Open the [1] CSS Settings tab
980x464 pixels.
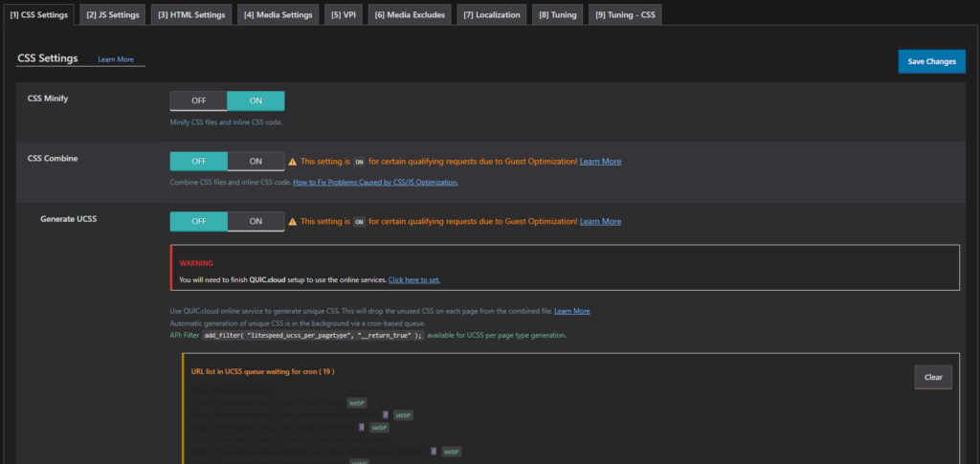(x=38, y=14)
